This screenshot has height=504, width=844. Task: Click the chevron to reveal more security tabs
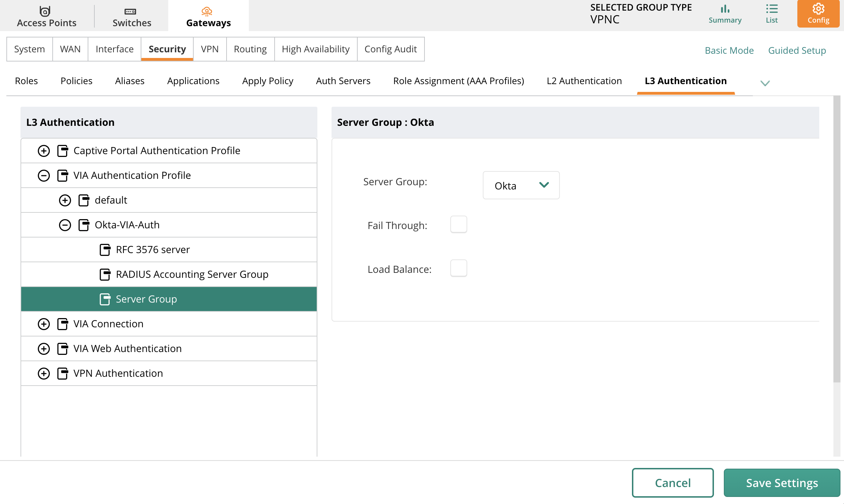pyautogui.click(x=765, y=83)
